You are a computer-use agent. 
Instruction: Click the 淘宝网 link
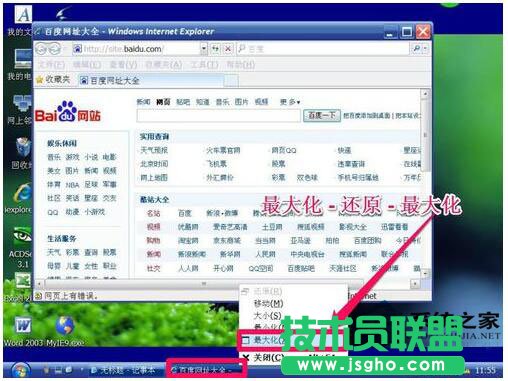tap(188, 241)
